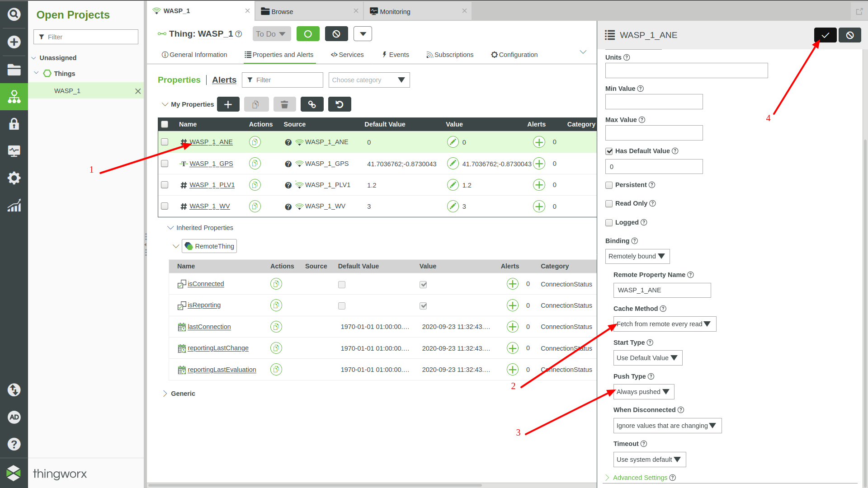Image resolution: width=868 pixels, height=488 pixels.
Task: Add a new property with plus button
Action: pos(228,104)
